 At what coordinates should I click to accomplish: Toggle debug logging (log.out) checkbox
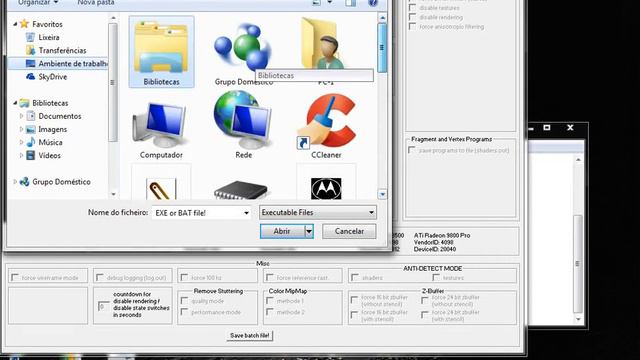(100, 277)
